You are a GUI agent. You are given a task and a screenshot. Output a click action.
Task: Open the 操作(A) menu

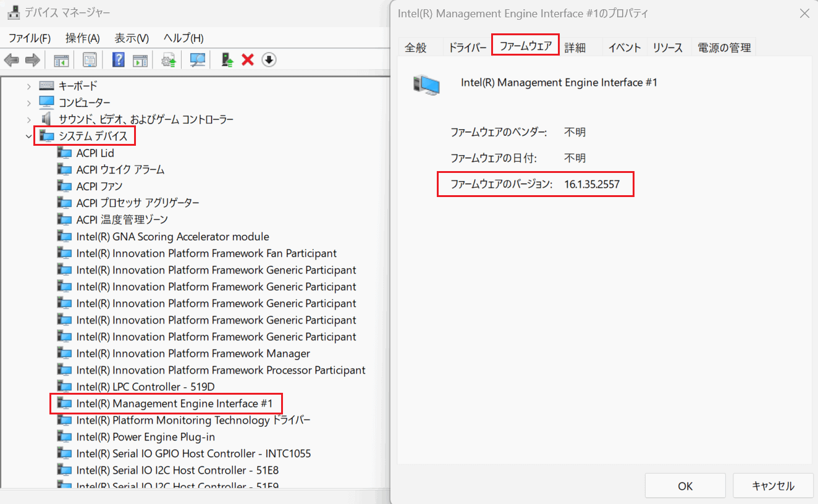83,38
